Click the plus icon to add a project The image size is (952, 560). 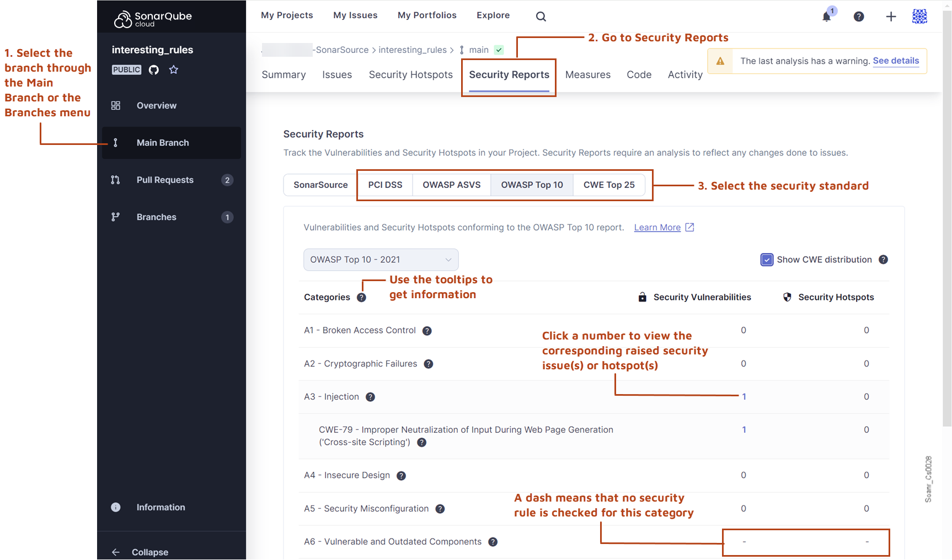click(x=891, y=16)
